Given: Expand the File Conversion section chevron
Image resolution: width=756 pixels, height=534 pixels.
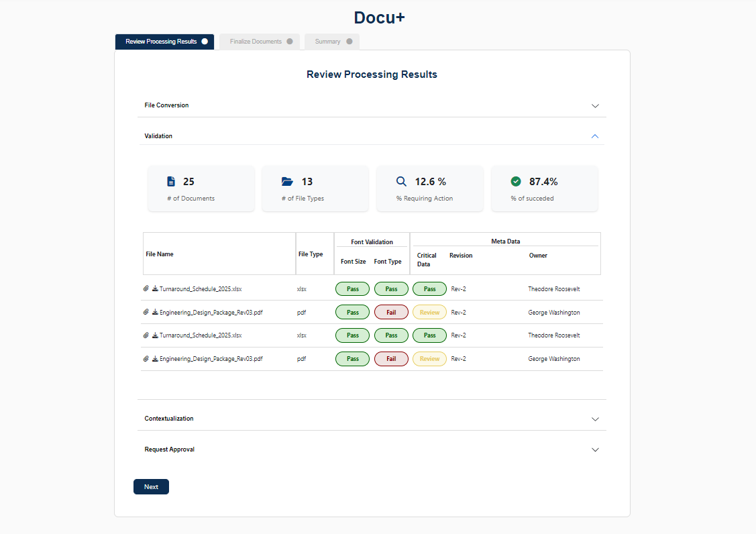Looking at the screenshot, I should (595, 105).
